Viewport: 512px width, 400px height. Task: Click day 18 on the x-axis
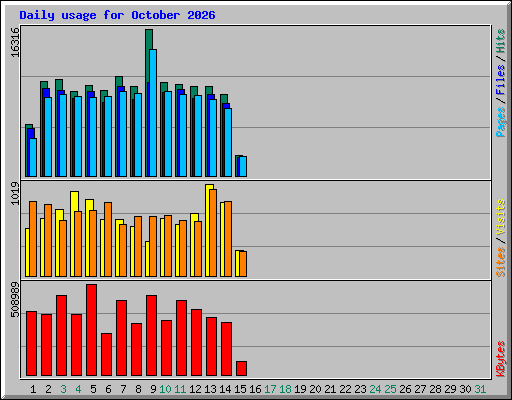(285, 389)
